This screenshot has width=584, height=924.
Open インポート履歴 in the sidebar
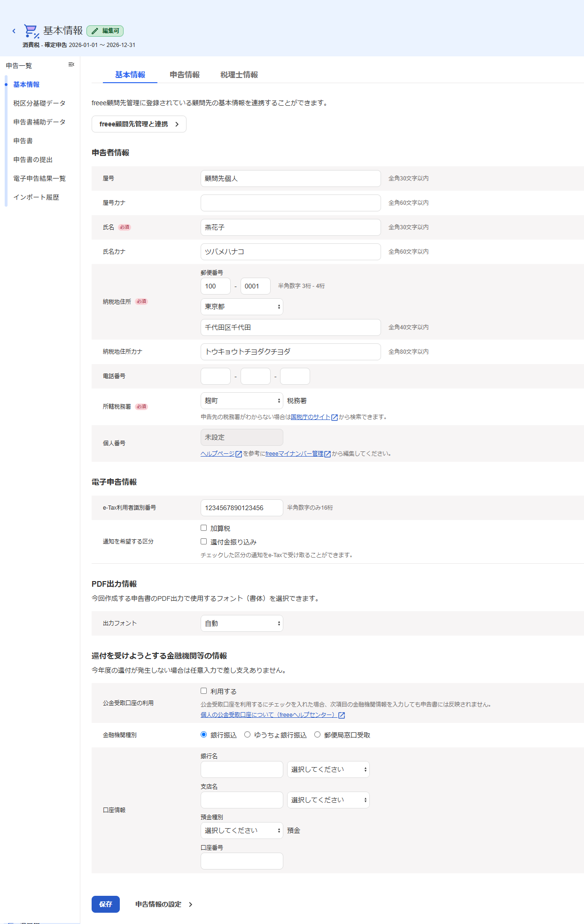(x=36, y=197)
